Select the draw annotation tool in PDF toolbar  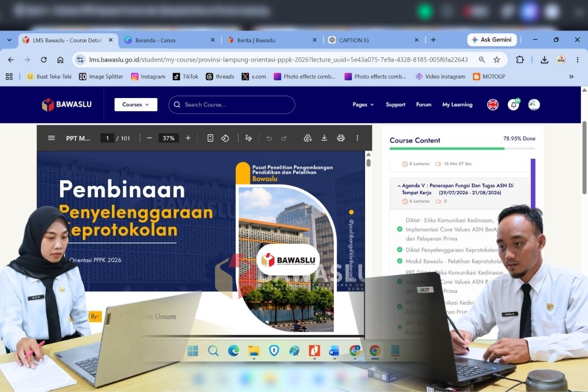point(248,138)
